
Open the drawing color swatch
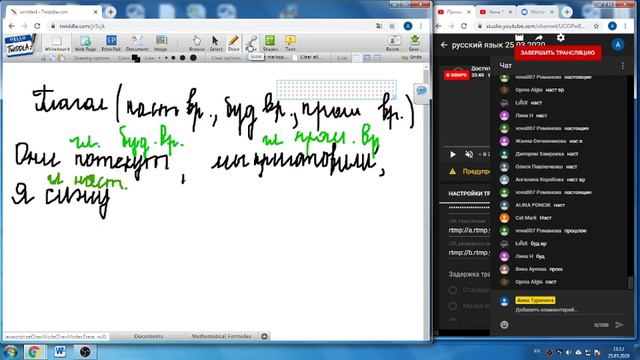click(136, 58)
